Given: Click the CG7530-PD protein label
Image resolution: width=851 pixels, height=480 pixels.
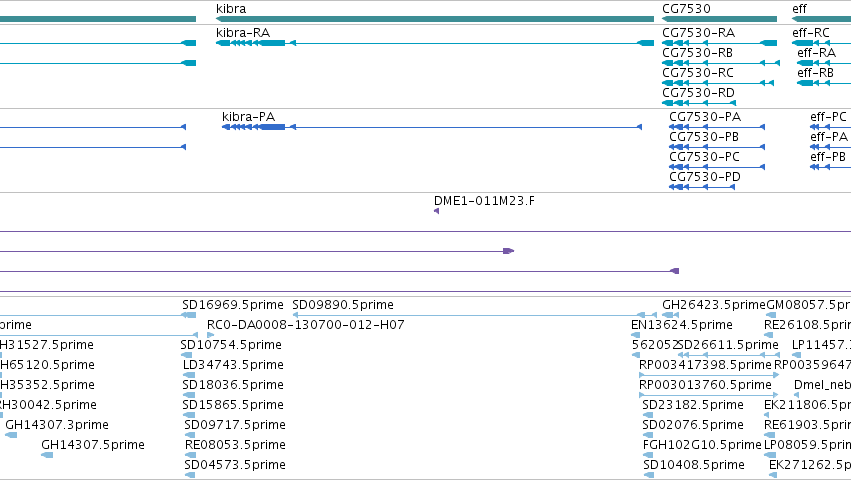Looking at the screenshot, I should point(704,177).
